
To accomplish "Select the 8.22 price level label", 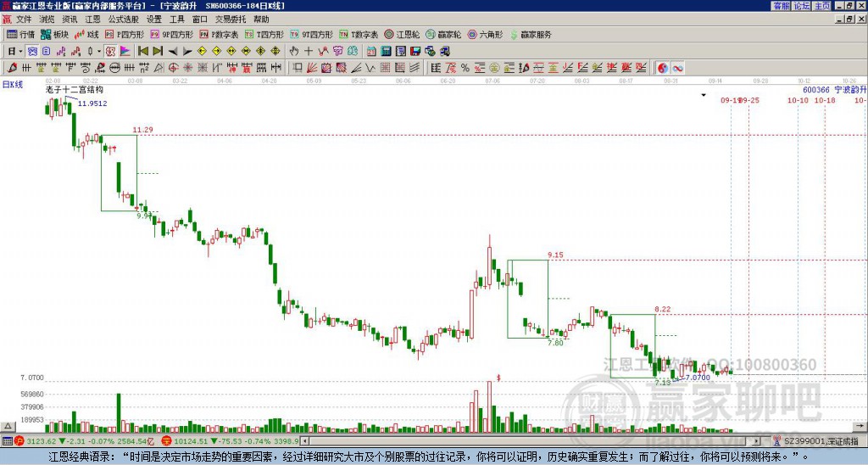I will coord(663,309).
